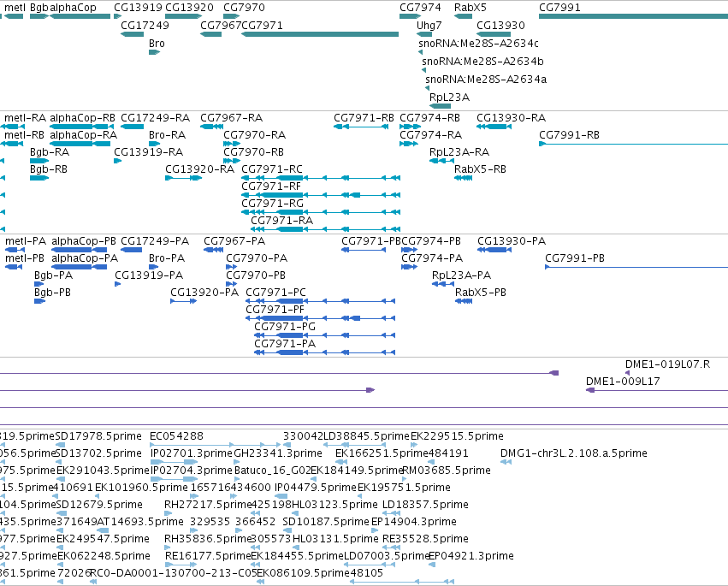Select snoRNA:Me28S-A2634c feature
Screen dimensions: 728x586
478,44
